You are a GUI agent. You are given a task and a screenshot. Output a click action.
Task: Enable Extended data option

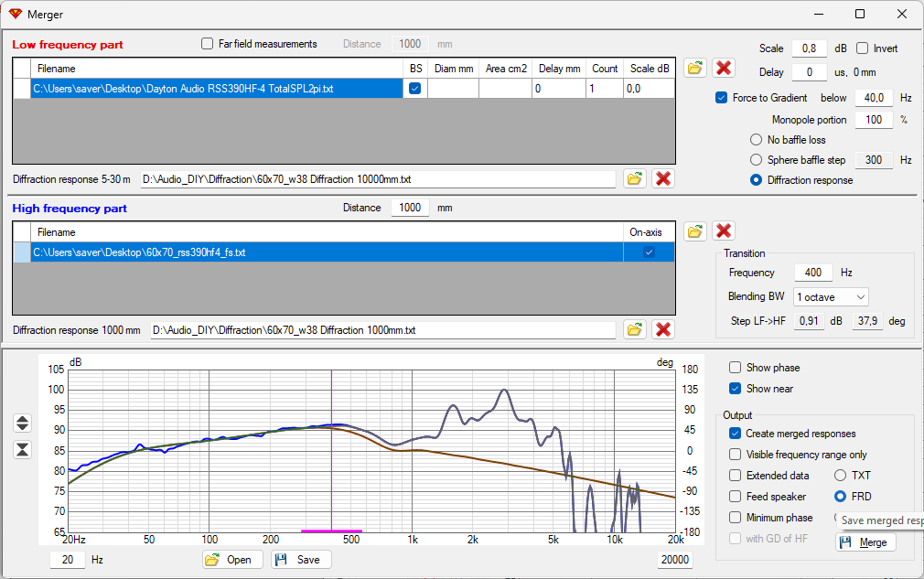(735, 476)
